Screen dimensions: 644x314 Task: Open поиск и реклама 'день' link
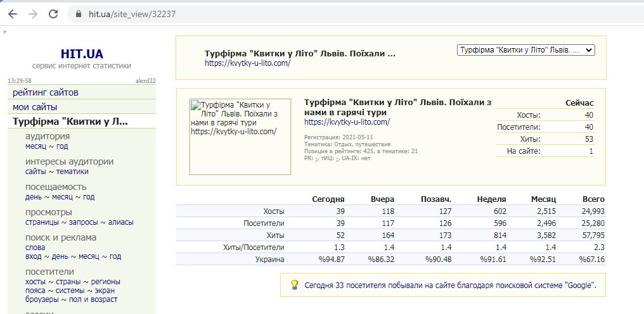(60, 256)
